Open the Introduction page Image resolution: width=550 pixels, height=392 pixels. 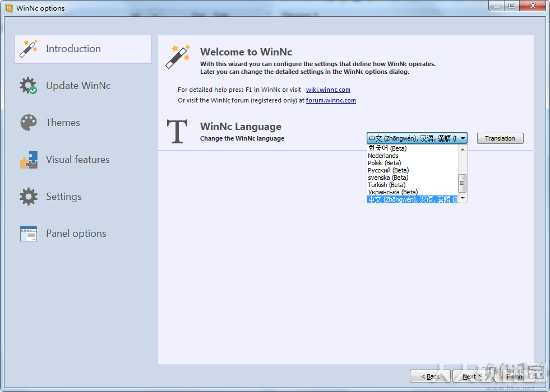(83, 49)
